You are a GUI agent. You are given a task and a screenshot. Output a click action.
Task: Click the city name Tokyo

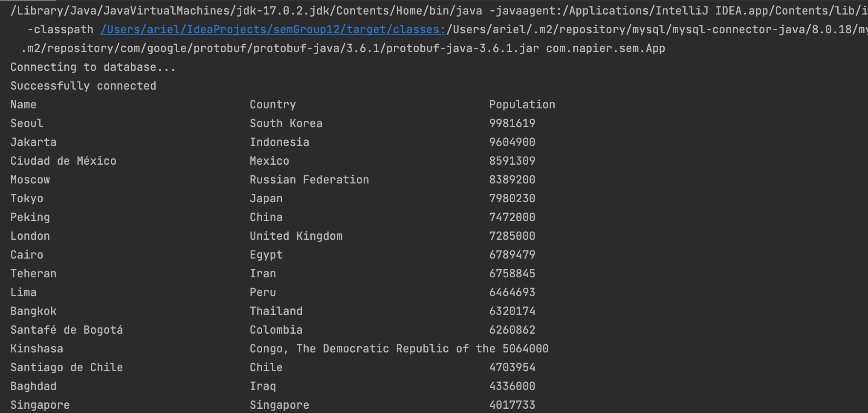(27, 198)
